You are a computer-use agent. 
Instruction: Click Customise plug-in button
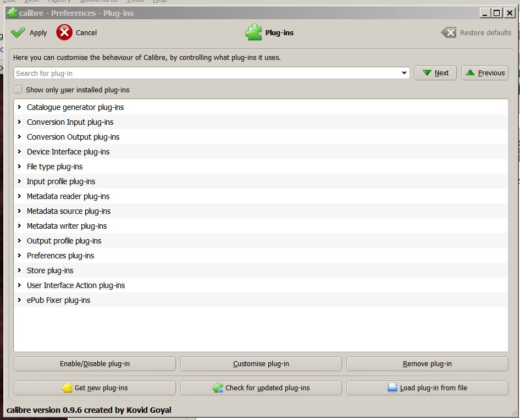261,363
